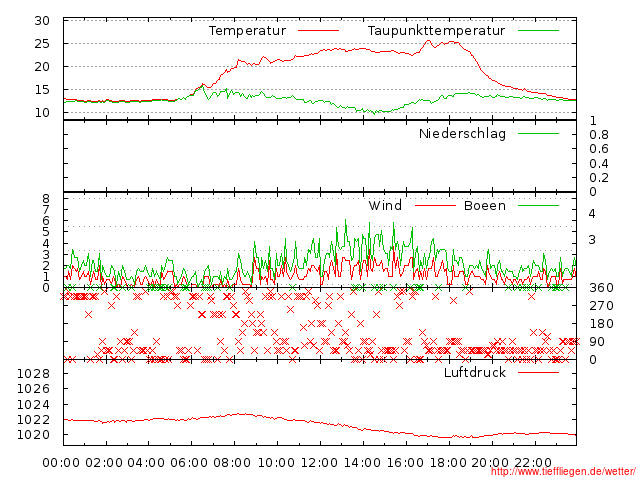Click the green Boeen legend line

tap(538, 205)
